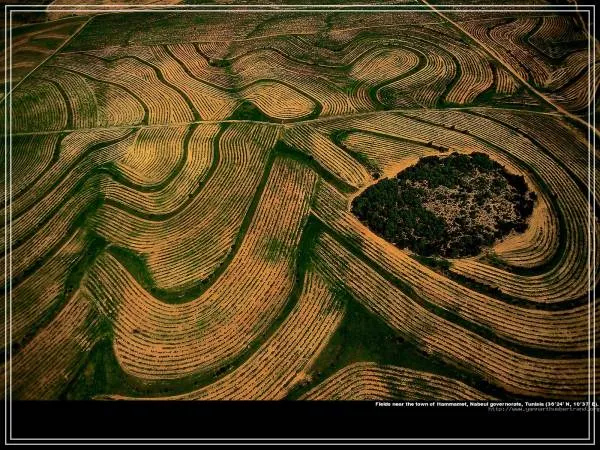Click the small oval field at top center

278,99
